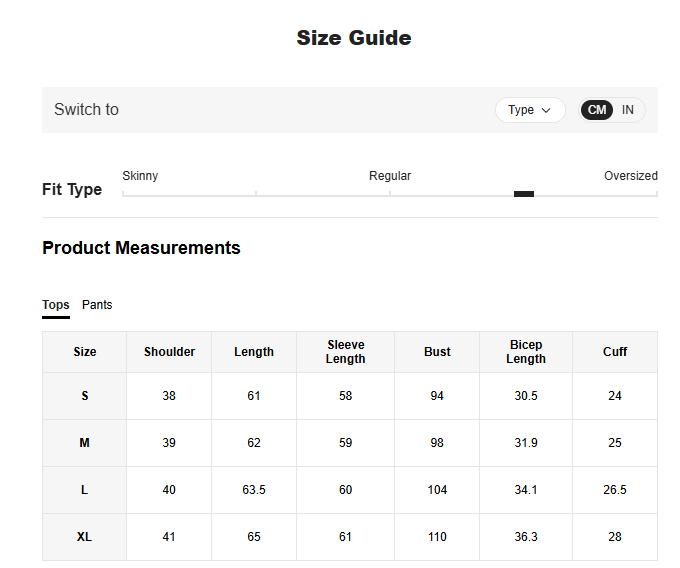Select the size M row label

pos(85,443)
